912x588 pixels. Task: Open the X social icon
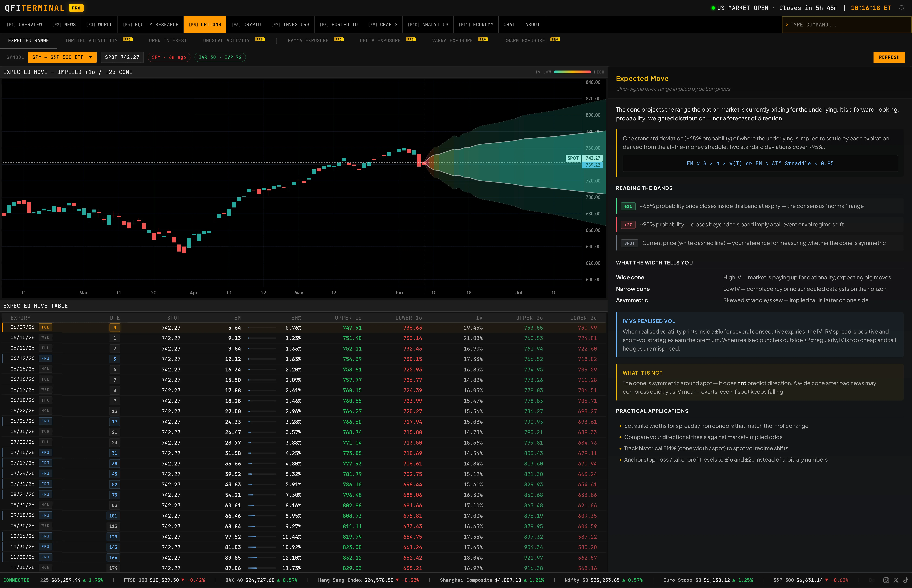(896, 580)
